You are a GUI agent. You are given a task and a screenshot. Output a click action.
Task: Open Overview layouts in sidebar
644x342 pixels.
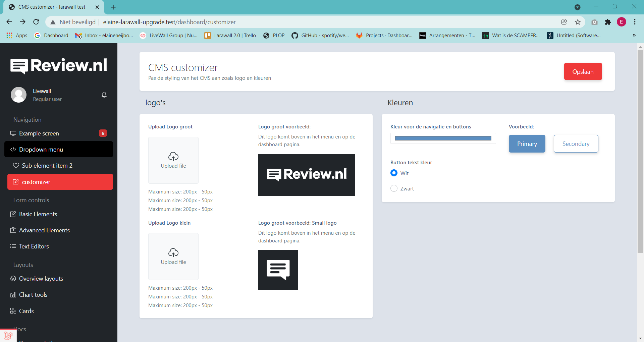(59, 278)
